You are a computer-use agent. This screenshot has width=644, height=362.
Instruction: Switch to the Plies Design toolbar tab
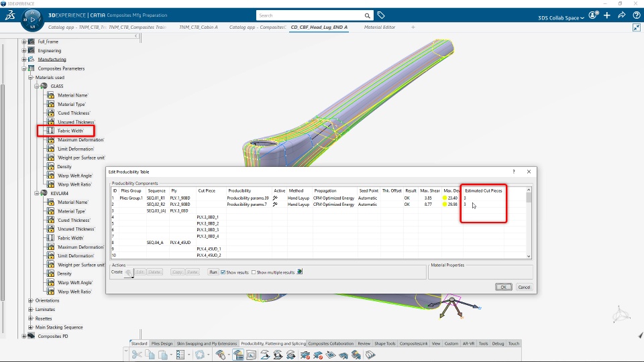click(x=162, y=343)
